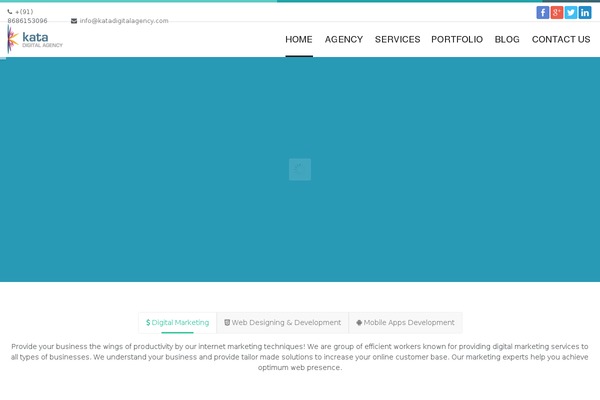This screenshot has height=400, width=600.
Task: Click the loading spinner in the banner
Action: tap(300, 169)
